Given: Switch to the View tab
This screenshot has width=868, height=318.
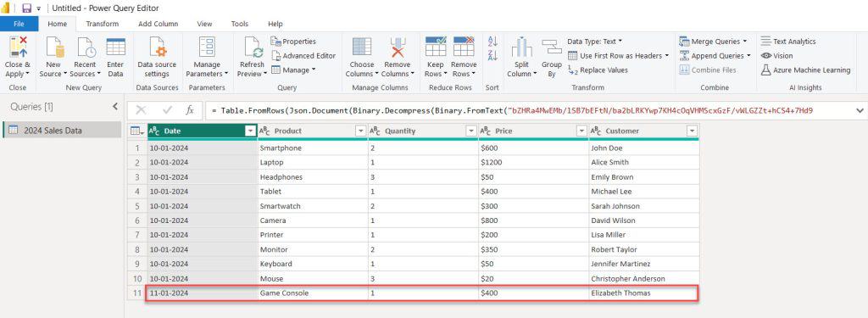Looking at the screenshot, I should point(205,24).
